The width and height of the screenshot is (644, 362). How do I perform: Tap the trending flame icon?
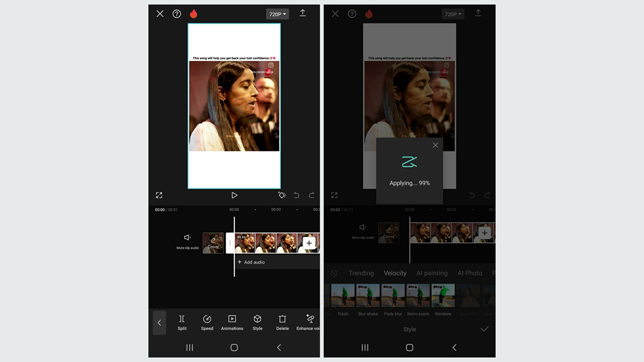[x=193, y=14]
